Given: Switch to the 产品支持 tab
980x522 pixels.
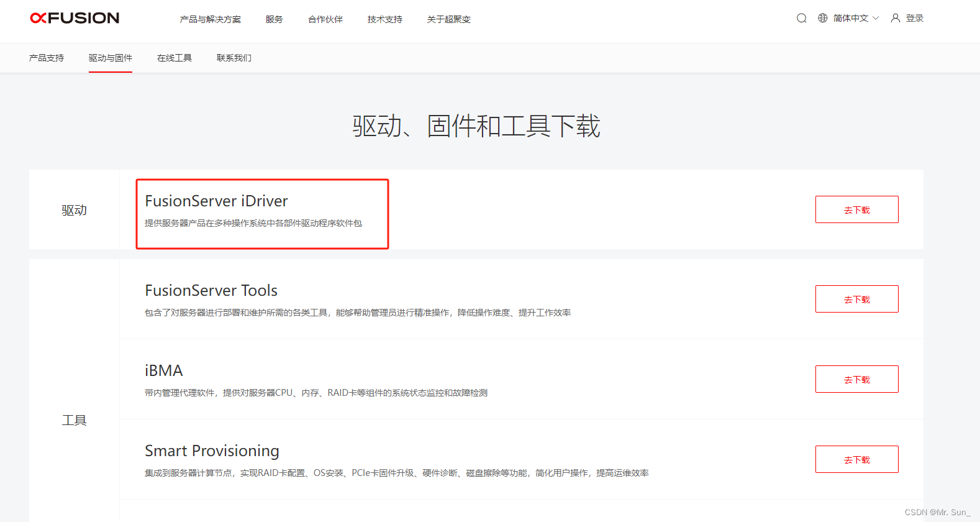Looking at the screenshot, I should 47,58.
